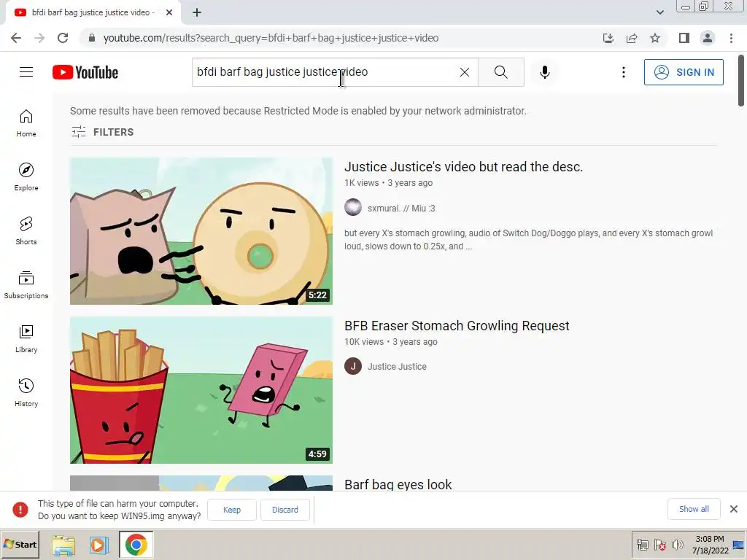
Task: Select the bfdi barf bag YouTube tab
Action: pos(93,12)
